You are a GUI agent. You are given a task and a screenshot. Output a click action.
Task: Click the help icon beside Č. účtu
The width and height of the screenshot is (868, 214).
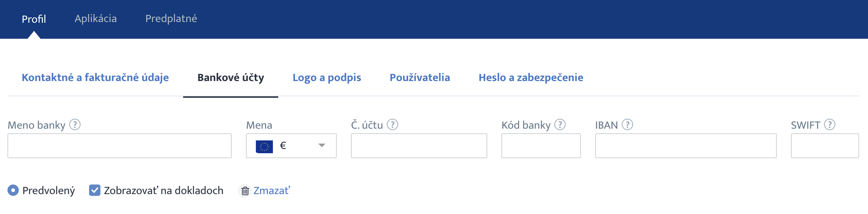392,125
